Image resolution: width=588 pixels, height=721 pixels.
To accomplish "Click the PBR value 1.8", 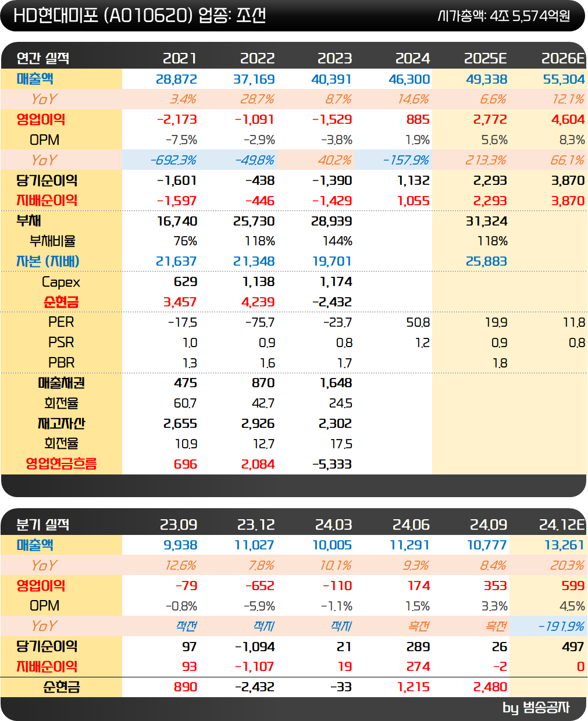I will tap(500, 363).
